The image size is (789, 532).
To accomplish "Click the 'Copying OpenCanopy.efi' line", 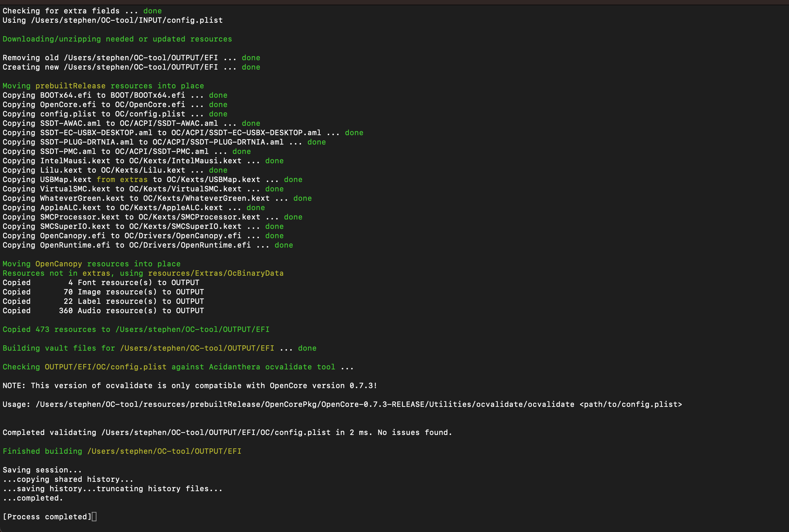I will pyautogui.click(x=143, y=236).
